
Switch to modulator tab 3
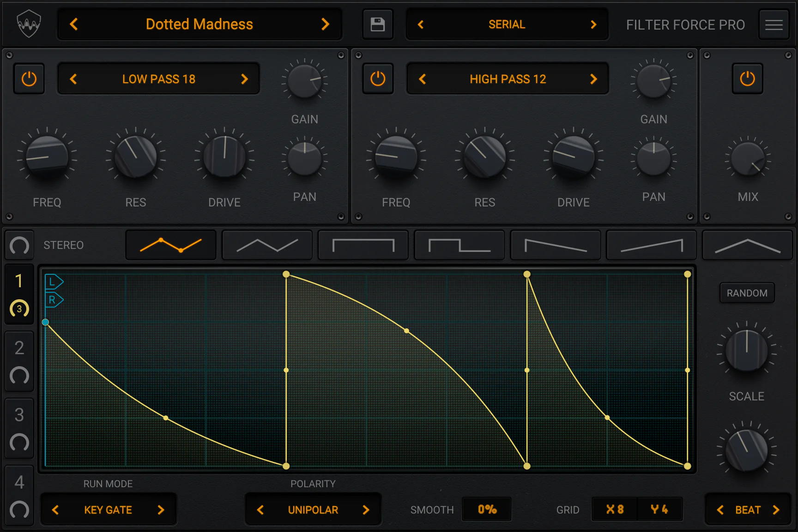(x=19, y=428)
